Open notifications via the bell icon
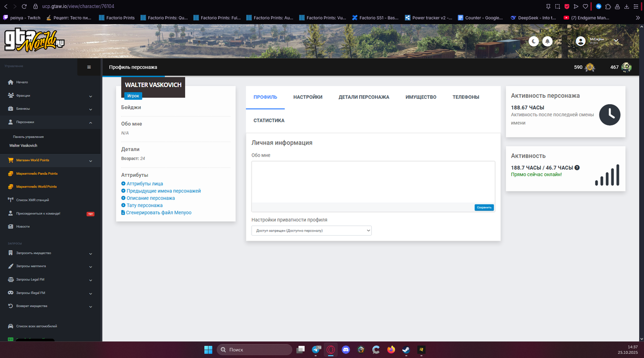This screenshot has height=358, width=644. click(x=547, y=41)
